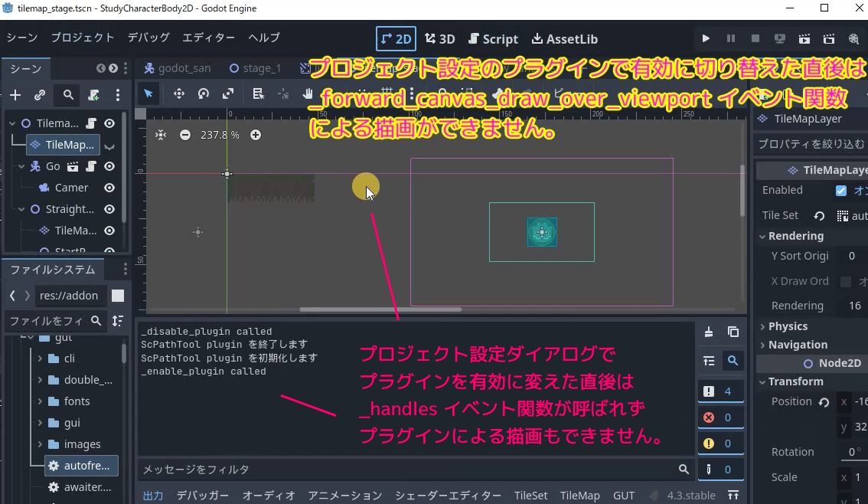
Task: Switch to the 2D workspace
Action: pos(396,39)
